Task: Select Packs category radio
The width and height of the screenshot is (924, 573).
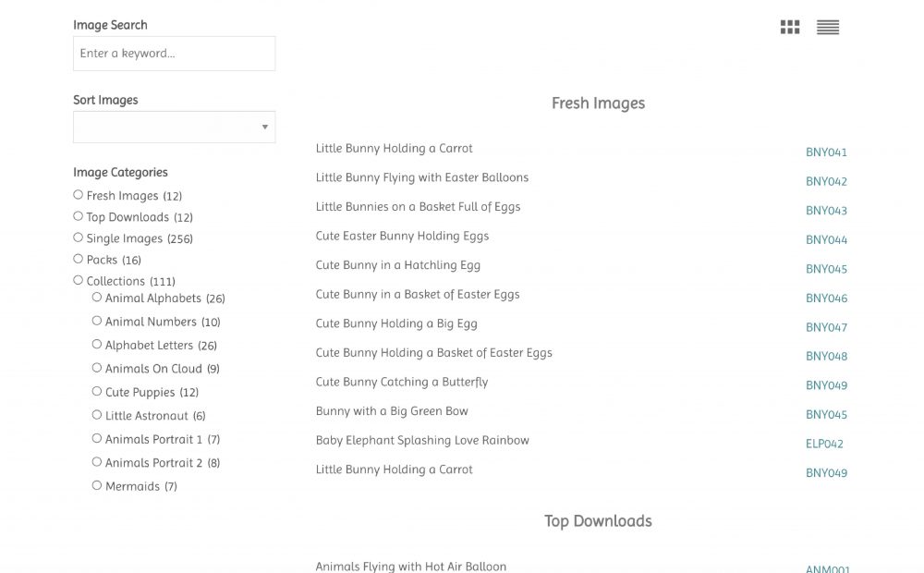Action: 78,258
